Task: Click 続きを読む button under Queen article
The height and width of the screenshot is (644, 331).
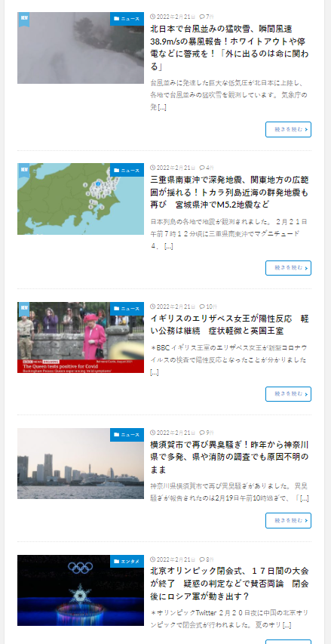Action: 288,394
